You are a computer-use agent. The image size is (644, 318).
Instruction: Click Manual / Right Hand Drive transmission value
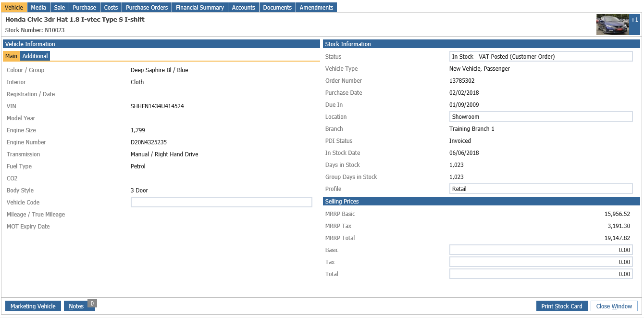click(x=164, y=154)
